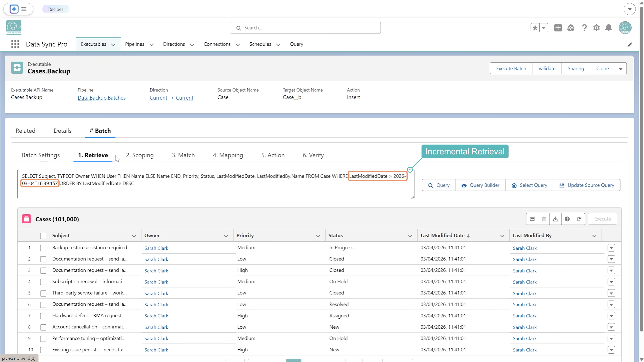
Task: Select the checkbox for row 2
Action: 43,259
